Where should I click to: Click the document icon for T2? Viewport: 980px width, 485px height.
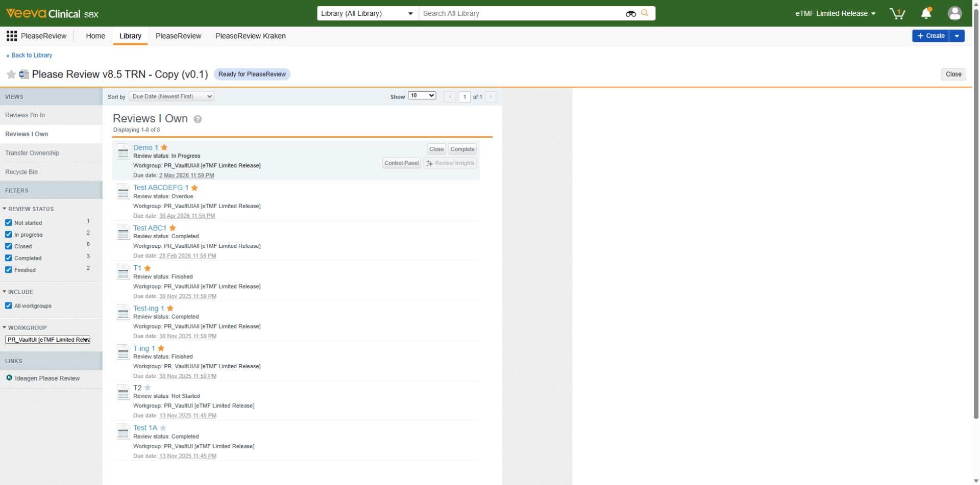click(x=123, y=392)
